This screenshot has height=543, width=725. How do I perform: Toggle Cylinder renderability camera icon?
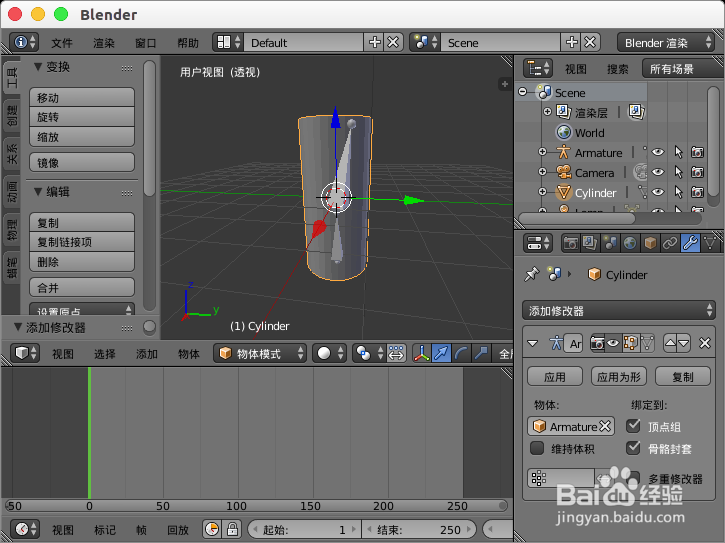tap(697, 192)
